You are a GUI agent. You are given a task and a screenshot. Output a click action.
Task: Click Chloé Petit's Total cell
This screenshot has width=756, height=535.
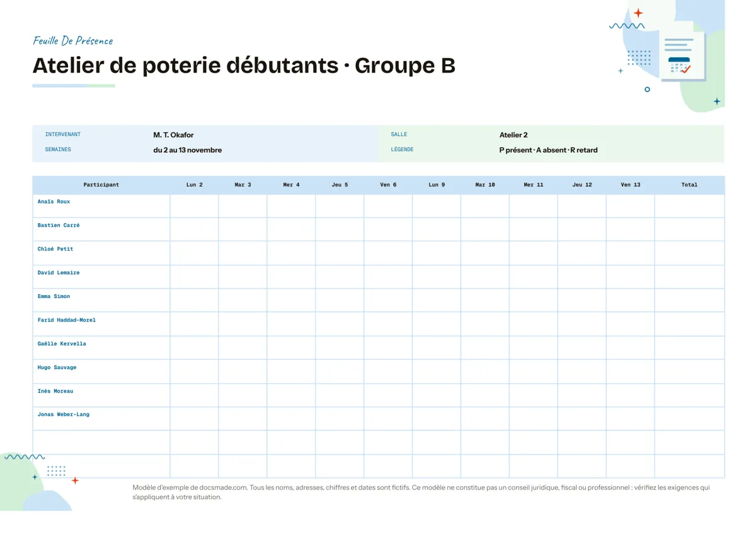(690, 253)
